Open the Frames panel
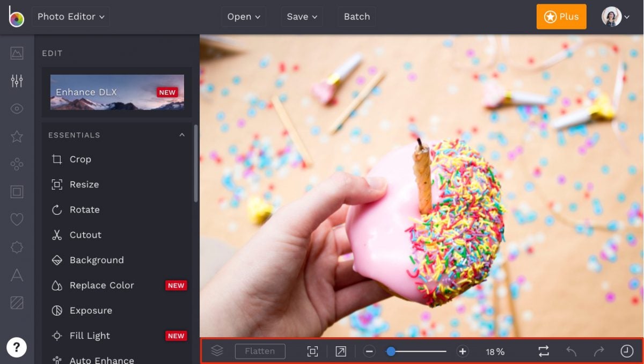Image resolution: width=644 pixels, height=364 pixels. pos(16,192)
